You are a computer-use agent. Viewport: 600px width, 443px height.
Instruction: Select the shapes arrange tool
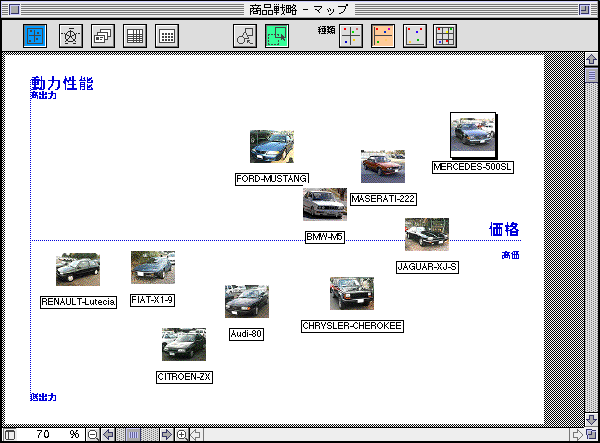(245, 36)
